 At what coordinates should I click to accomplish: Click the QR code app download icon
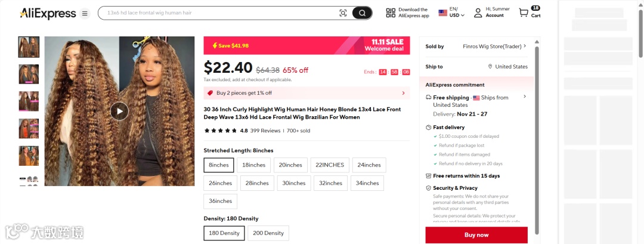[391, 13]
